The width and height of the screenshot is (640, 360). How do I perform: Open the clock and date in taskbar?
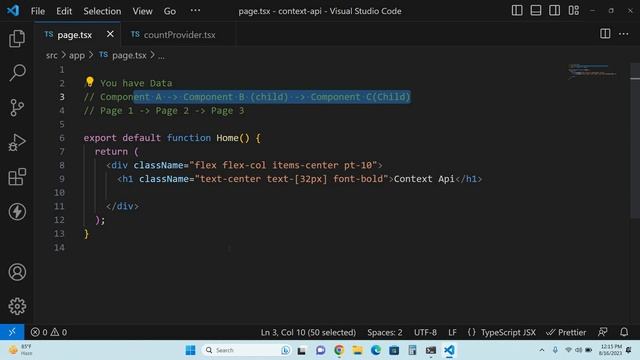point(611,350)
